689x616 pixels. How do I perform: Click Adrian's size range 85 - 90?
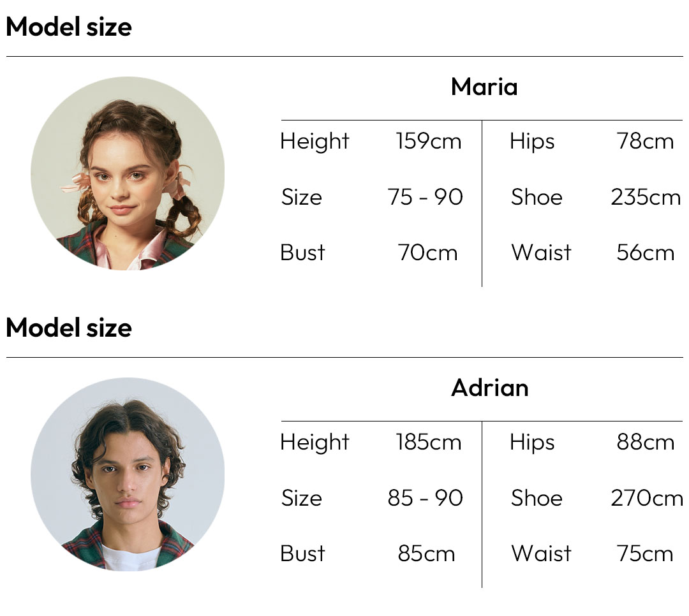click(x=425, y=498)
